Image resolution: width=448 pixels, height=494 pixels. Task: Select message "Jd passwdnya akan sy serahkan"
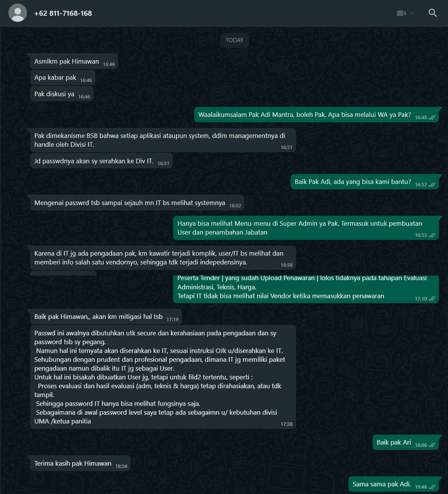(x=94, y=161)
